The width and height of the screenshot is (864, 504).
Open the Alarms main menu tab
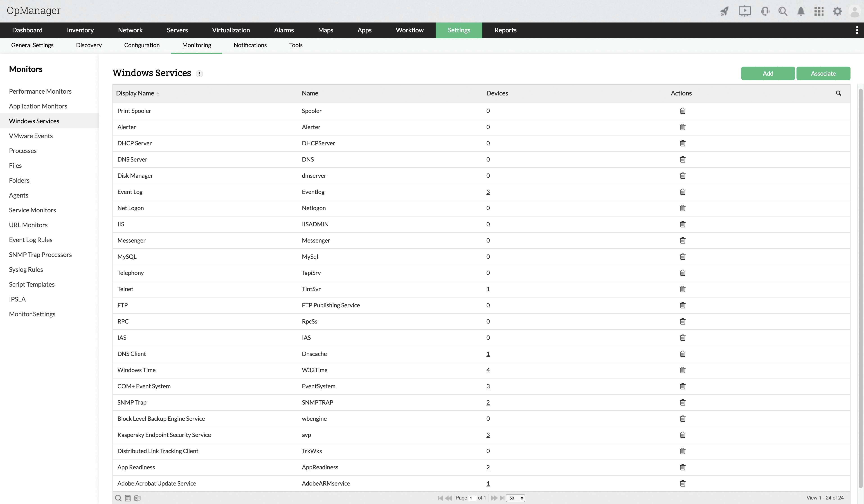pyautogui.click(x=283, y=30)
